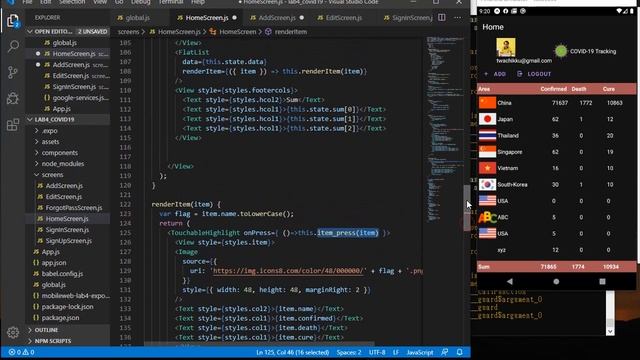This screenshot has height=360, width=640.
Task: Tap the China flag icon
Action: coord(487,102)
